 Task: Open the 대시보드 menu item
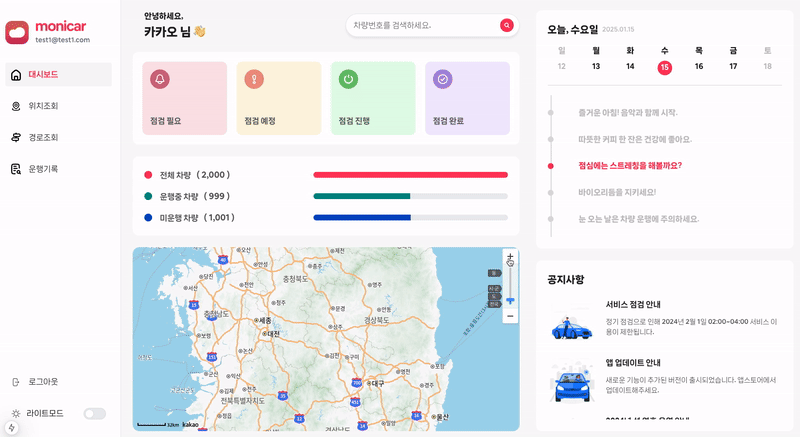tap(58, 74)
